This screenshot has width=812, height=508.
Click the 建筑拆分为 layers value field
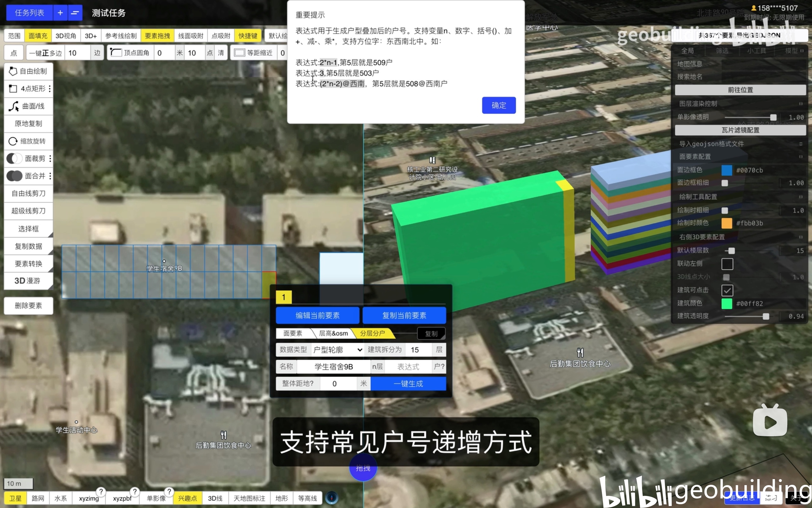pos(418,350)
